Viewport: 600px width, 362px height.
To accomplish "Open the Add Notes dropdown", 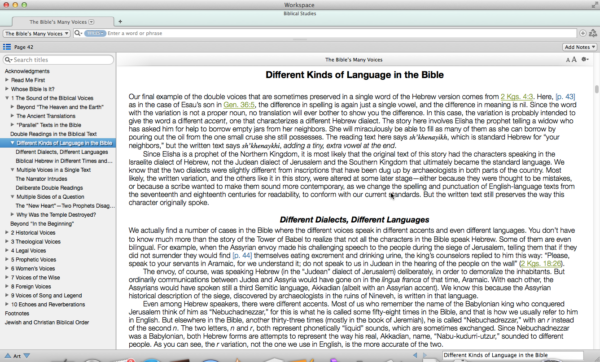I will pyautogui.click(x=579, y=47).
